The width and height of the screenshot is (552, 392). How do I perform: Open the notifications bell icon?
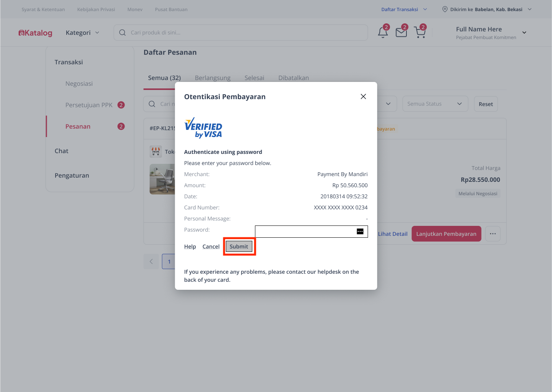tap(383, 33)
